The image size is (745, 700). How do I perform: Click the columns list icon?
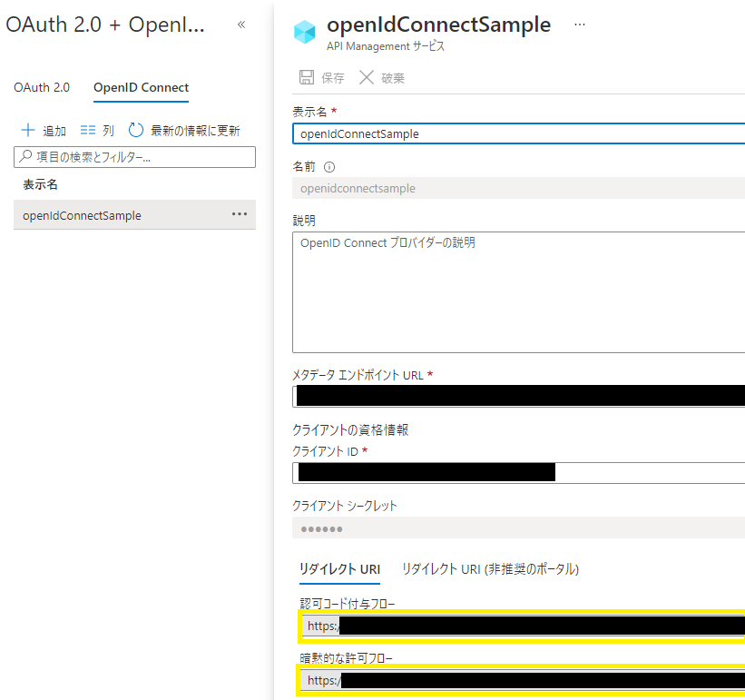pos(88,130)
